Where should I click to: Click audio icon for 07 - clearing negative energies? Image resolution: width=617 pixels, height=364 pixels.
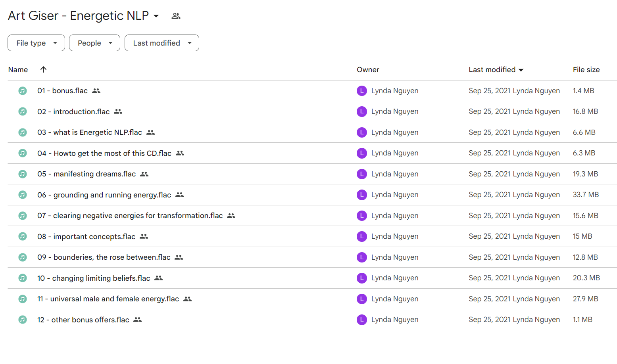click(x=23, y=216)
